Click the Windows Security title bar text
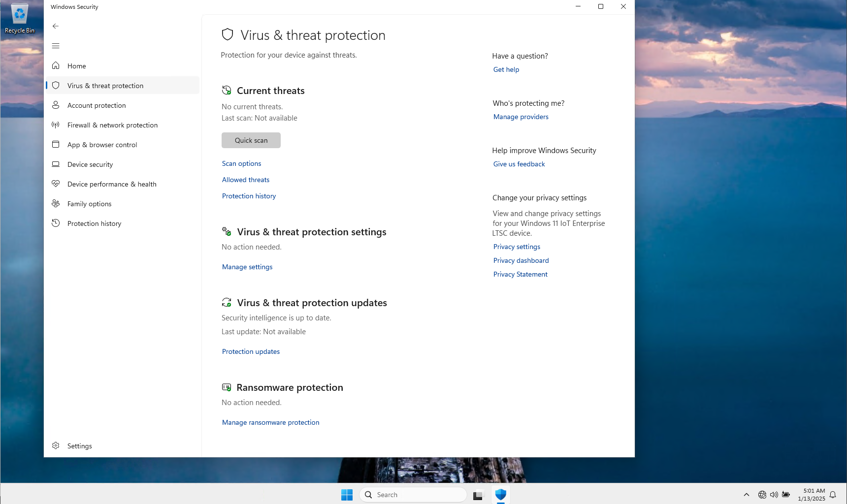The width and height of the screenshot is (847, 504). pyautogui.click(x=74, y=7)
